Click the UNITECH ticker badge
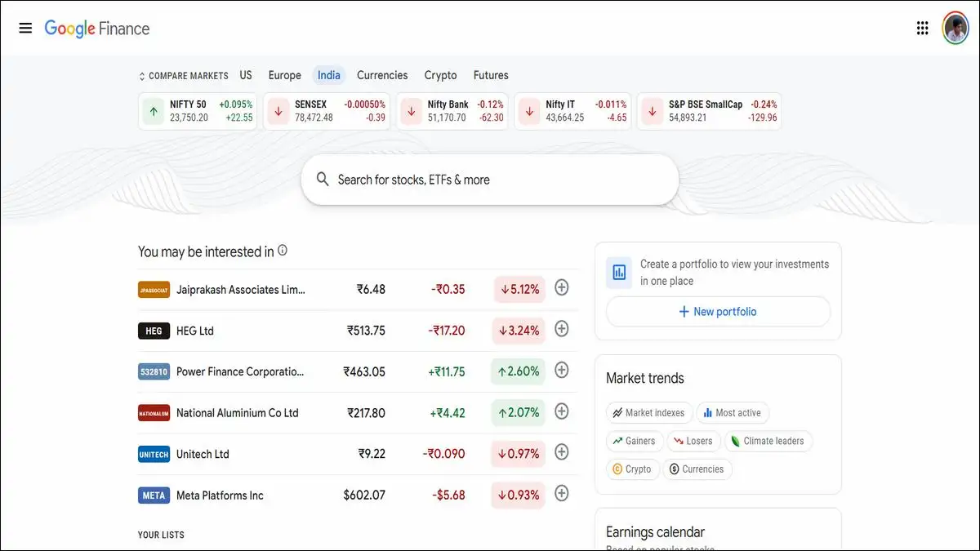This screenshot has width=980, height=551. pyautogui.click(x=154, y=454)
